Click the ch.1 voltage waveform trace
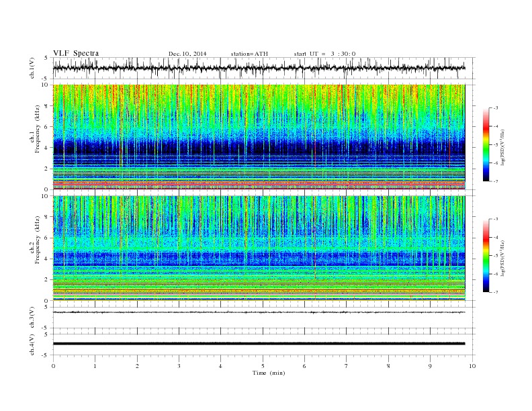532x411 pixels. coord(259,68)
